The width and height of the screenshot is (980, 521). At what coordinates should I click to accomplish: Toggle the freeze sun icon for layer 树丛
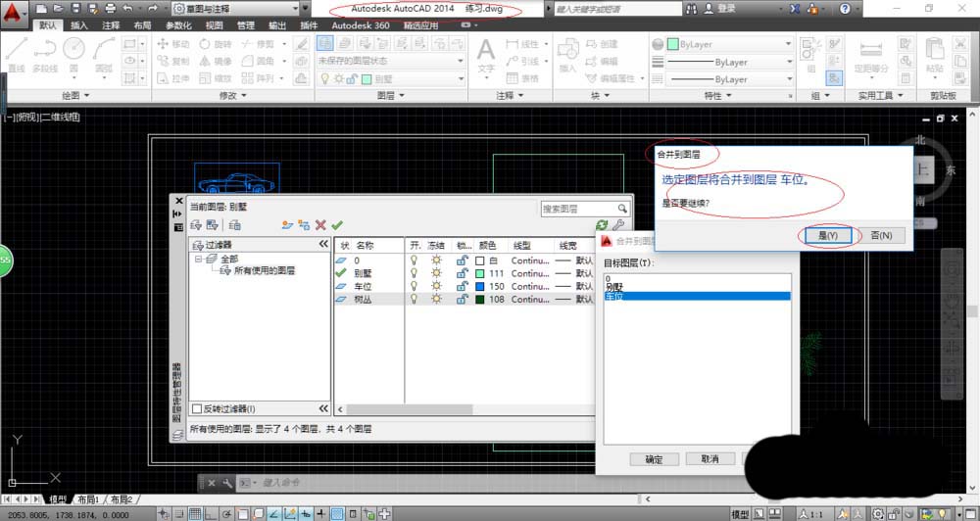436,300
